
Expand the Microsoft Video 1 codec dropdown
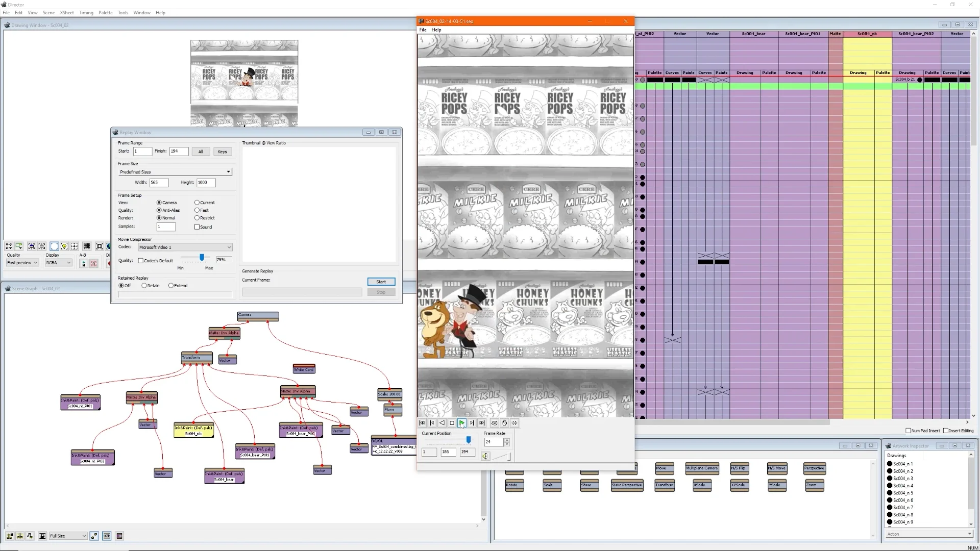185,247
